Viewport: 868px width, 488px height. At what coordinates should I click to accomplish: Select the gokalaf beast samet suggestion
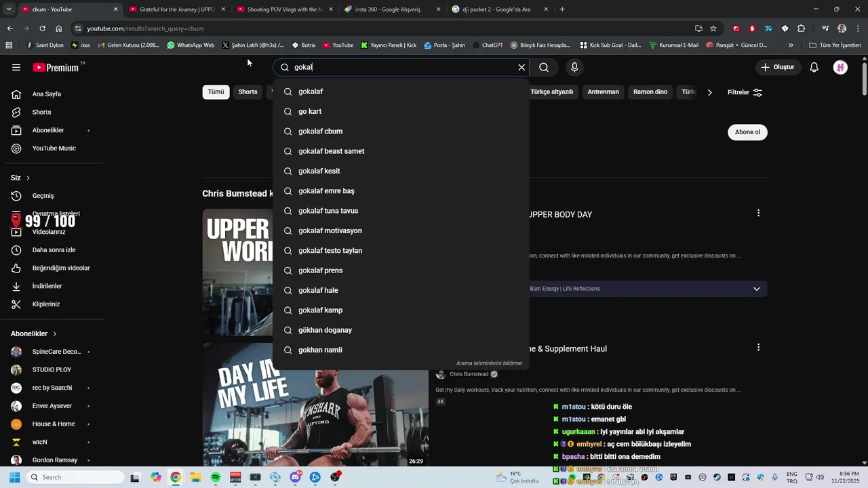[x=401, y=151]
